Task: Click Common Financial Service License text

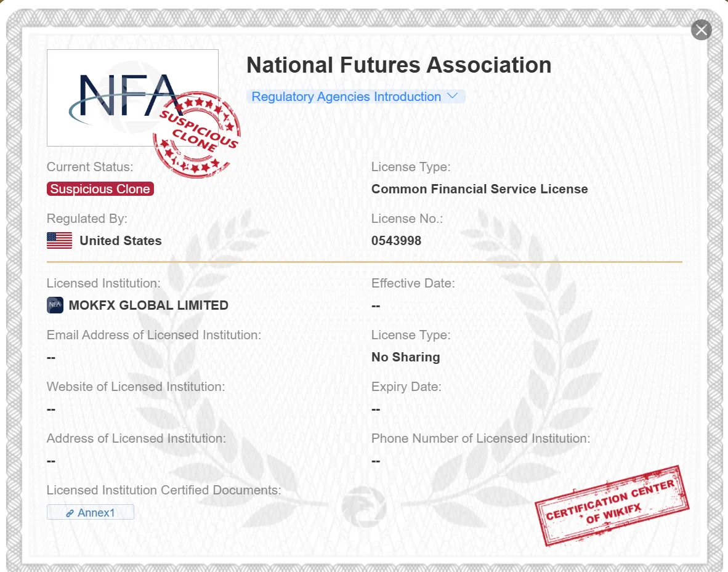Action: [480, 189]
